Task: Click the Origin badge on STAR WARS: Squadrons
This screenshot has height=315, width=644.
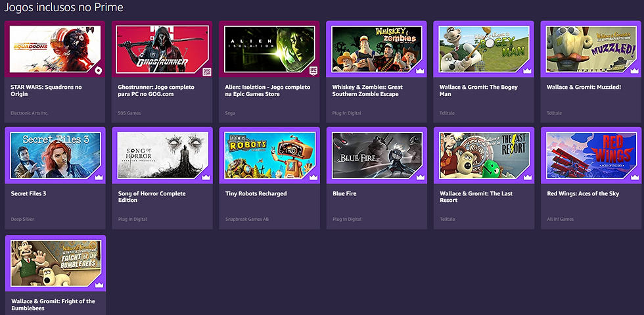Action: (x=98, y=71)
